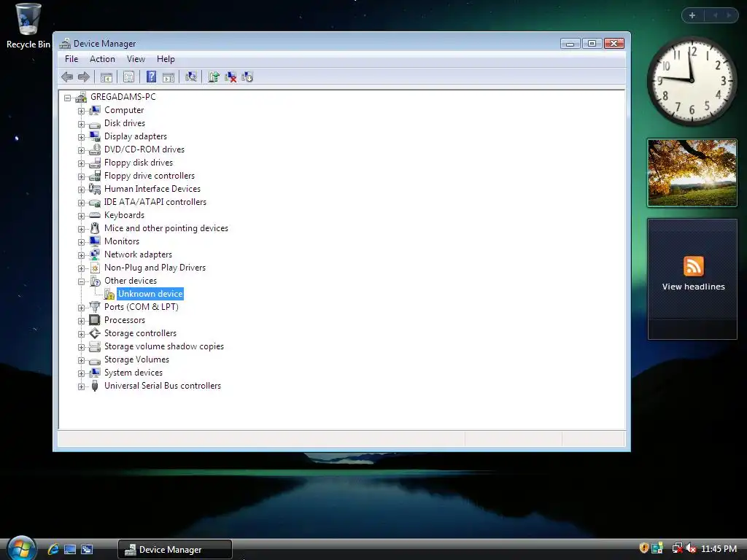Image resolution: width=747 pixels, height=560 pixels.
Task: Click the taskbar clock showing 11:45 PM
Action: coord(719,548)
